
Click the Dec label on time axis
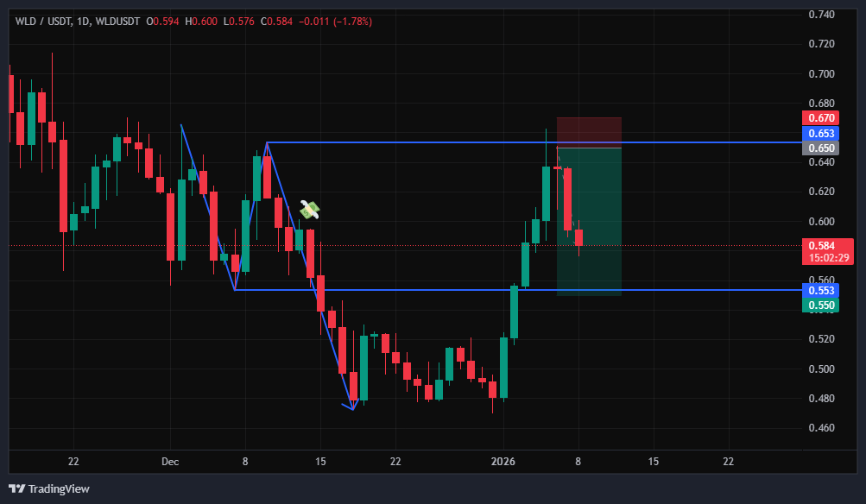tap(170, 462)
